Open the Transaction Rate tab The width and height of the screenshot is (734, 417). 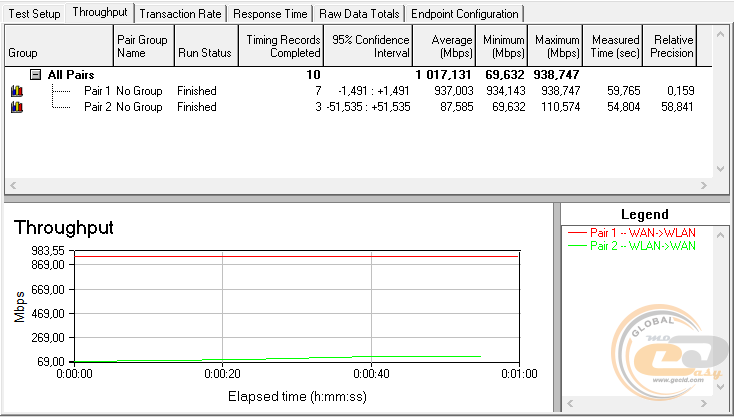coord(180,14)
